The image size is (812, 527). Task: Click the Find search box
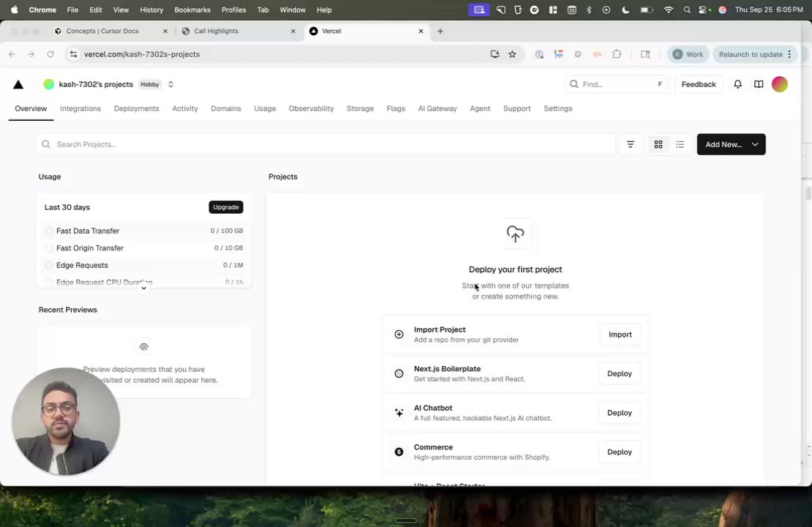(x=616, y=84)
